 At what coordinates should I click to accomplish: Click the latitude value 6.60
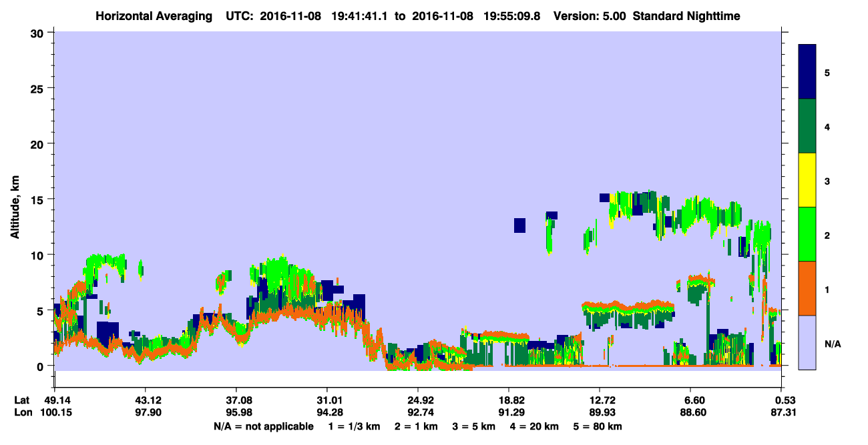point(694,400)
